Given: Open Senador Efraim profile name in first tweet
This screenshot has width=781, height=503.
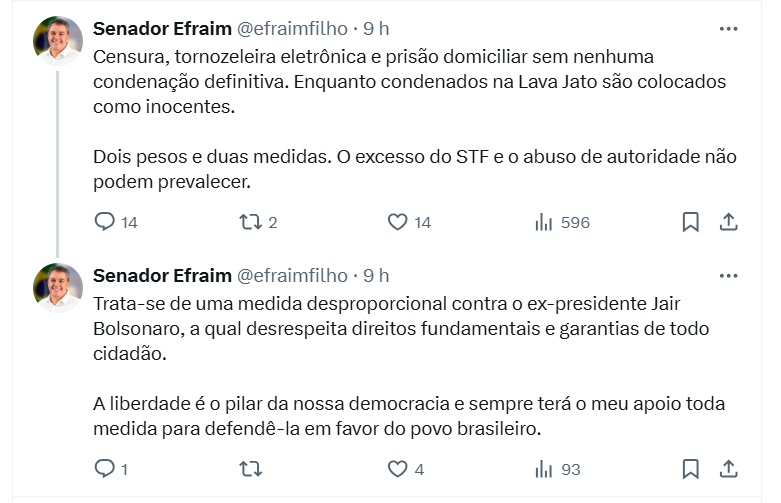Looking at the screenshot, I should (x=159, y=29).
